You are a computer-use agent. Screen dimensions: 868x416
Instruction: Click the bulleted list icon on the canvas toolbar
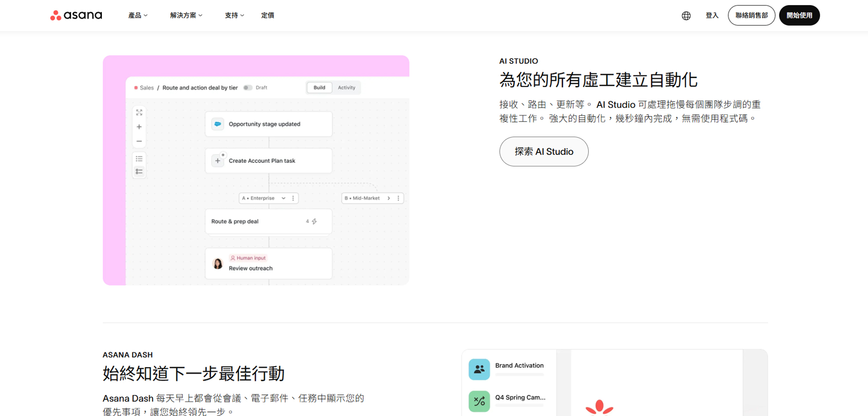pyautogui.click(x=139, y=159)
